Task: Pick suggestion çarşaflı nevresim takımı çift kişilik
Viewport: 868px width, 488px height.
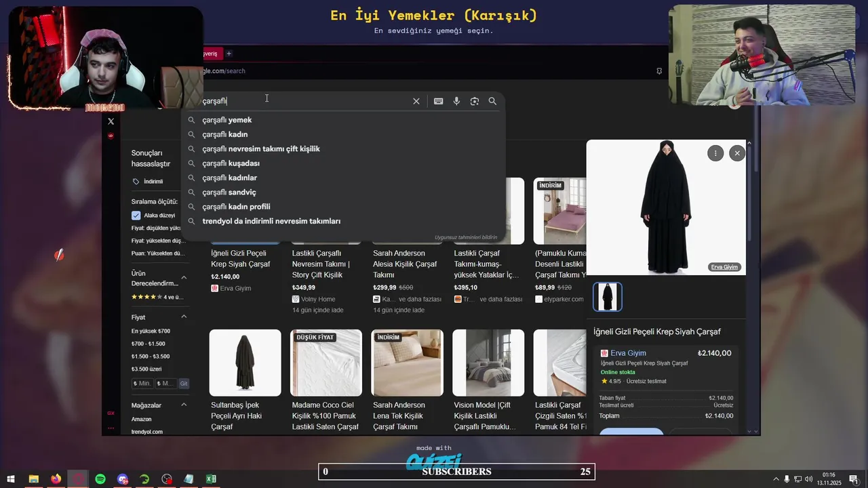Action: (343, 149)
